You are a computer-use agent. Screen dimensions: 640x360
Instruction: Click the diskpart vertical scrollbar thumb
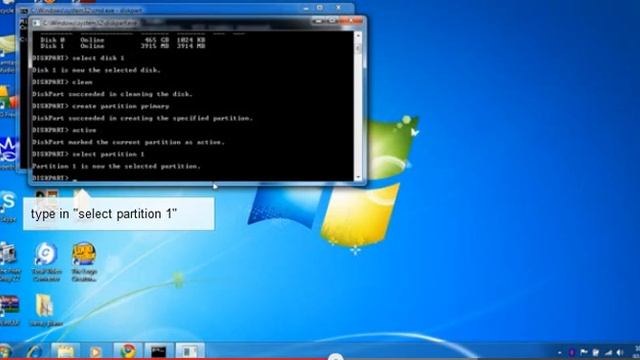tap(358, 49)
